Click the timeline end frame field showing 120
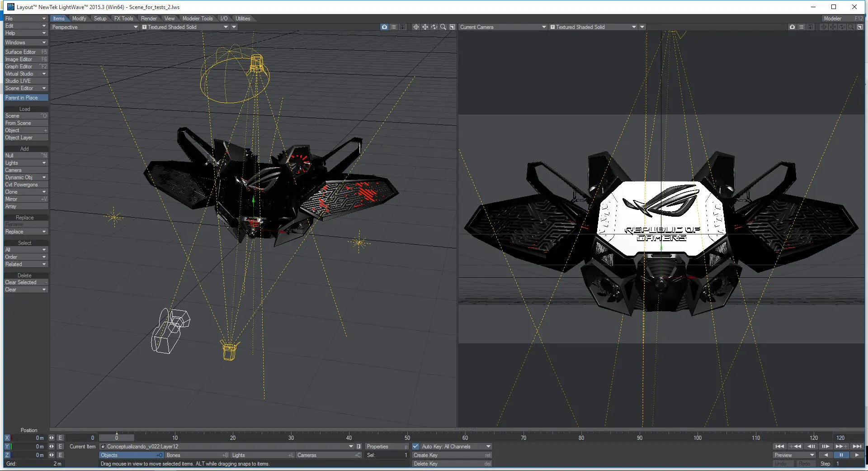This screenshot has width=868, height=471. click(848, 438)
